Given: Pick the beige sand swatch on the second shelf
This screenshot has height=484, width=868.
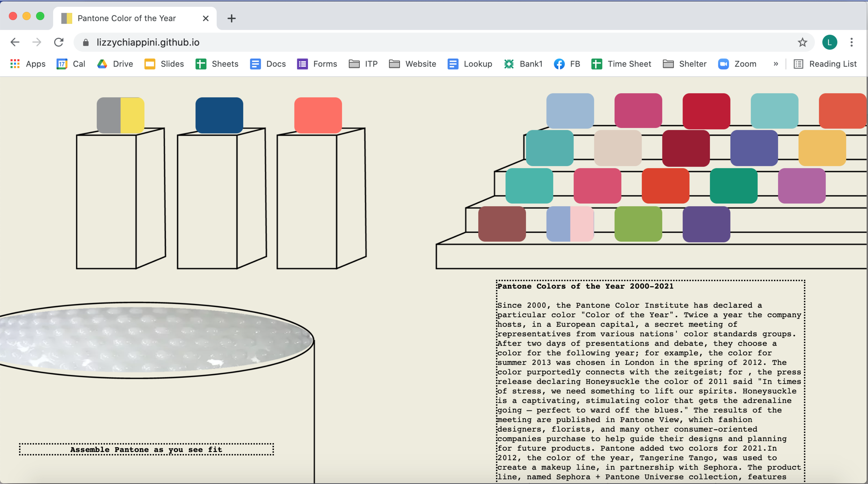Looking at the screenshot, I should (x=618, y=148).
